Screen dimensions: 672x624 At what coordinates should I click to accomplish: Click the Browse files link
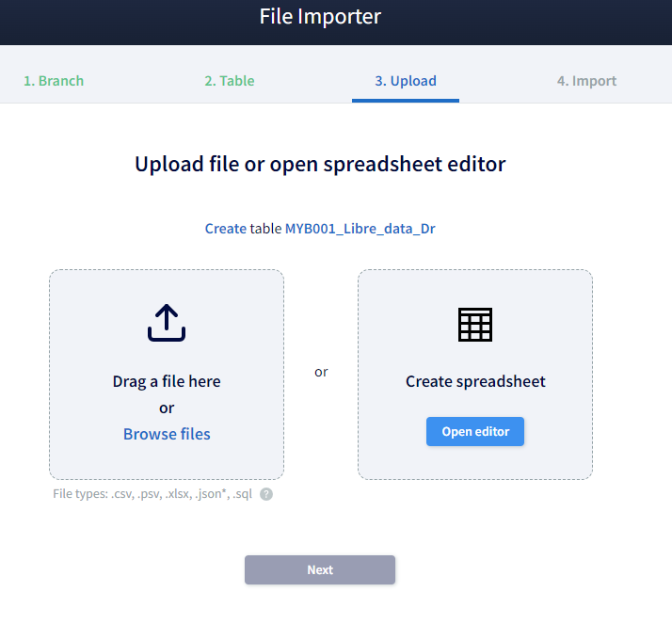tap(167, 434)
